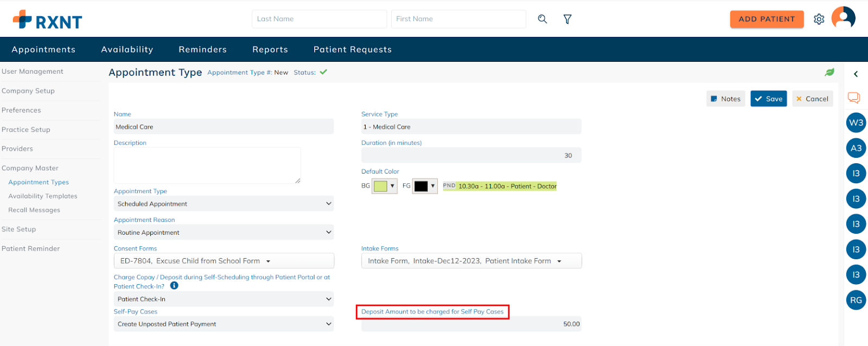Expand the Appointment Reason dropdown

(x=224, y=233)
